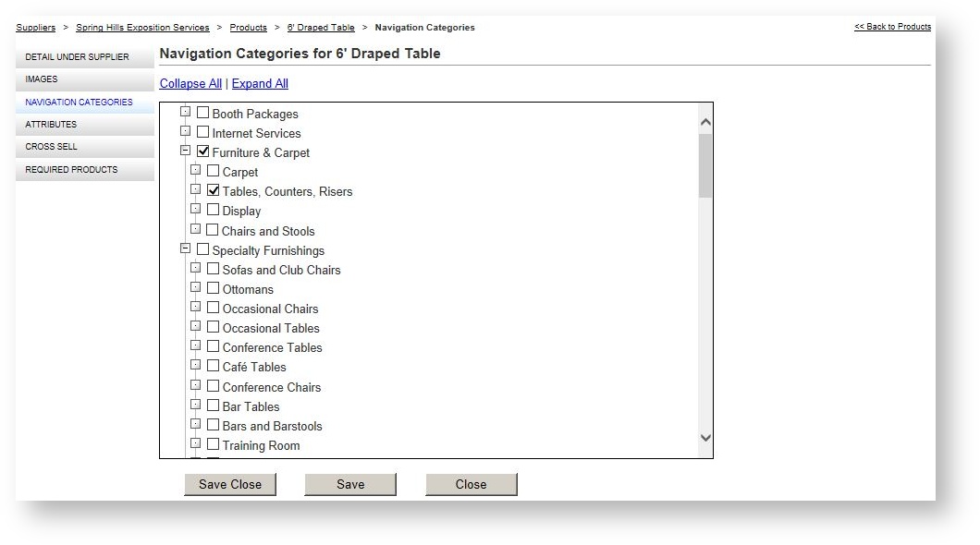Click the Save Close button

[x=230, y=484]
